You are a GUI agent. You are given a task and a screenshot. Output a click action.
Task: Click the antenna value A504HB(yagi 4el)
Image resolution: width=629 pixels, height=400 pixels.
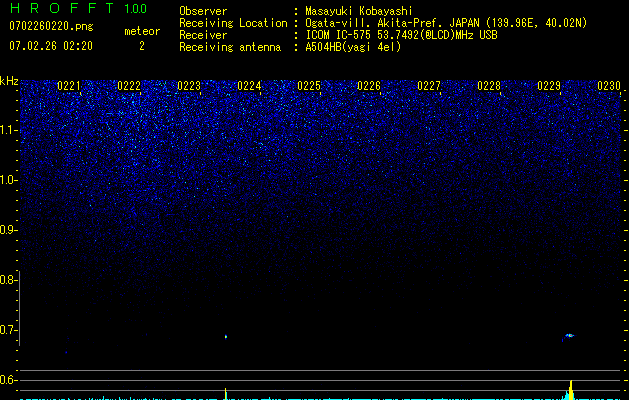point(353,47)
